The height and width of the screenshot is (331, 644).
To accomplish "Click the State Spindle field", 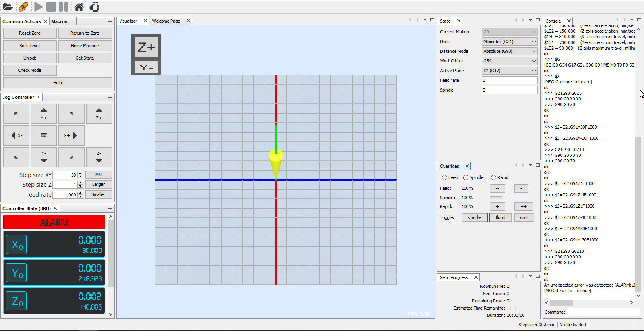I will 509,90.
